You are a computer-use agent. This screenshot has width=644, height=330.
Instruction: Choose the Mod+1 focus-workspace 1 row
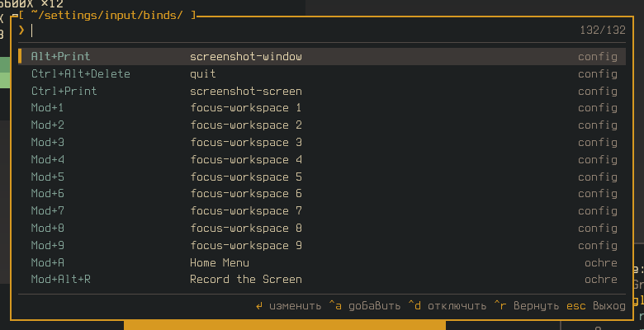click(x=322, y=108)
